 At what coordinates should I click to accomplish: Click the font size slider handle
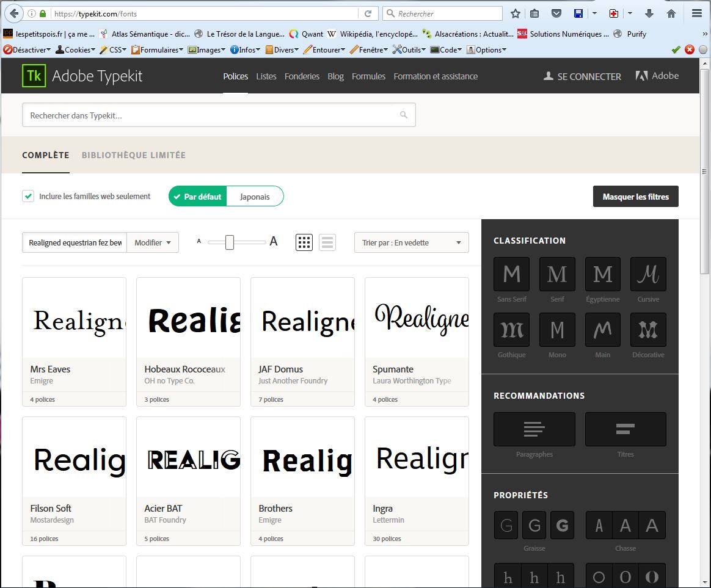(230, 242)
